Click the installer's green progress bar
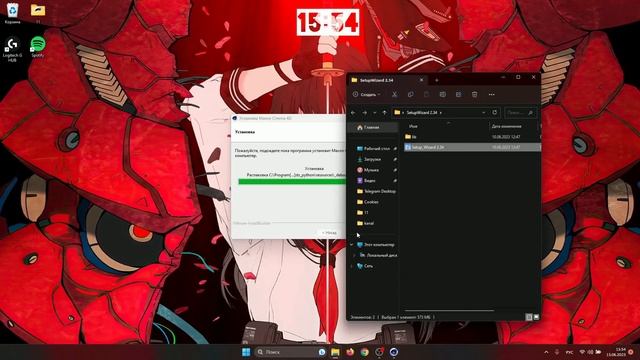Viewport: 640px width, 360px height. click(x=292, y=181)
